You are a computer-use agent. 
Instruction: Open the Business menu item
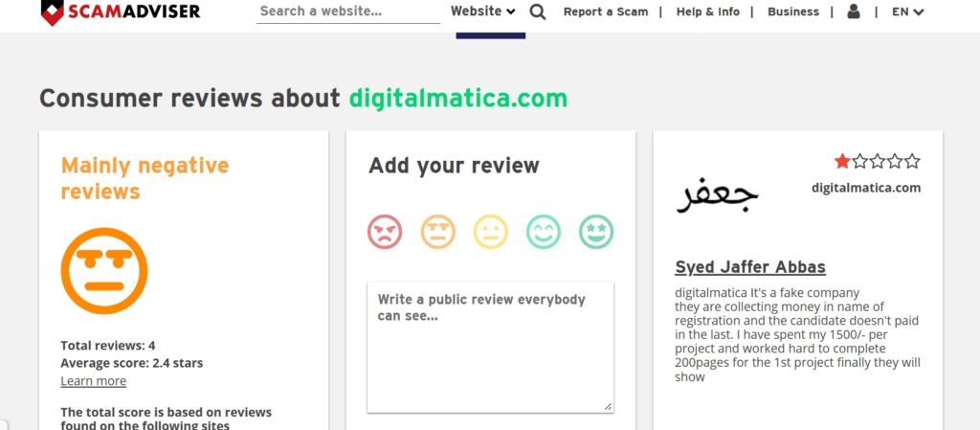point(793,11)
